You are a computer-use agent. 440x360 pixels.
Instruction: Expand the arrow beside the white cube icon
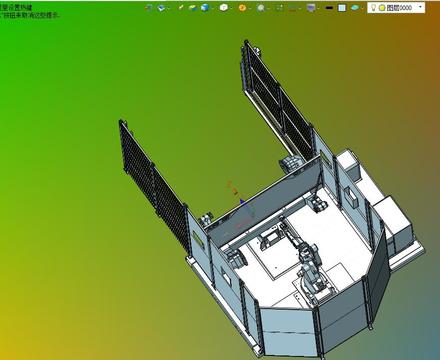pyautogui.click(x=231, y=8)
